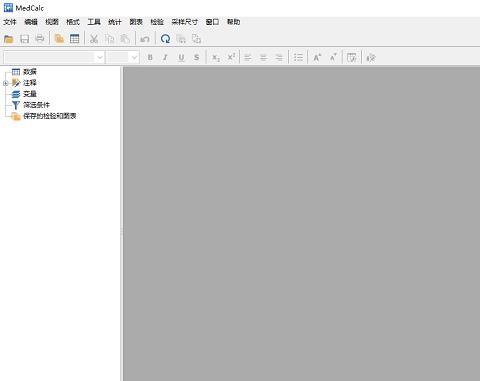Open the font size dropdown
480x381 pixels.
pos(123,57)
